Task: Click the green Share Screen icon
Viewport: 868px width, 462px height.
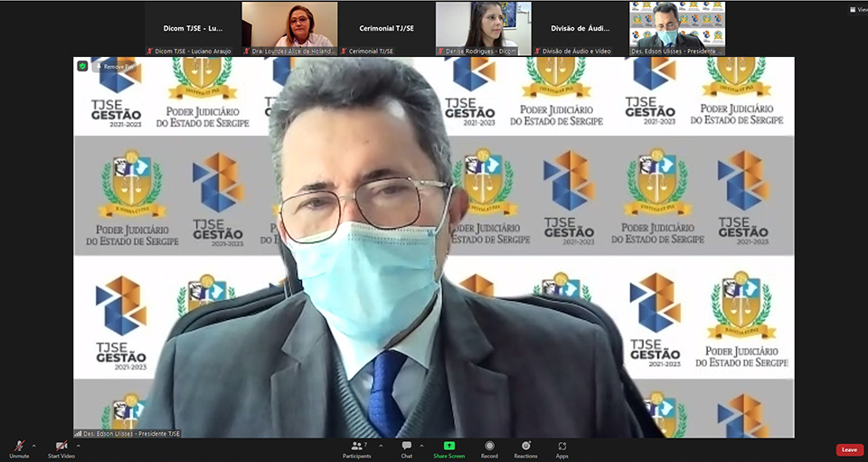Action: coord(448,446)
